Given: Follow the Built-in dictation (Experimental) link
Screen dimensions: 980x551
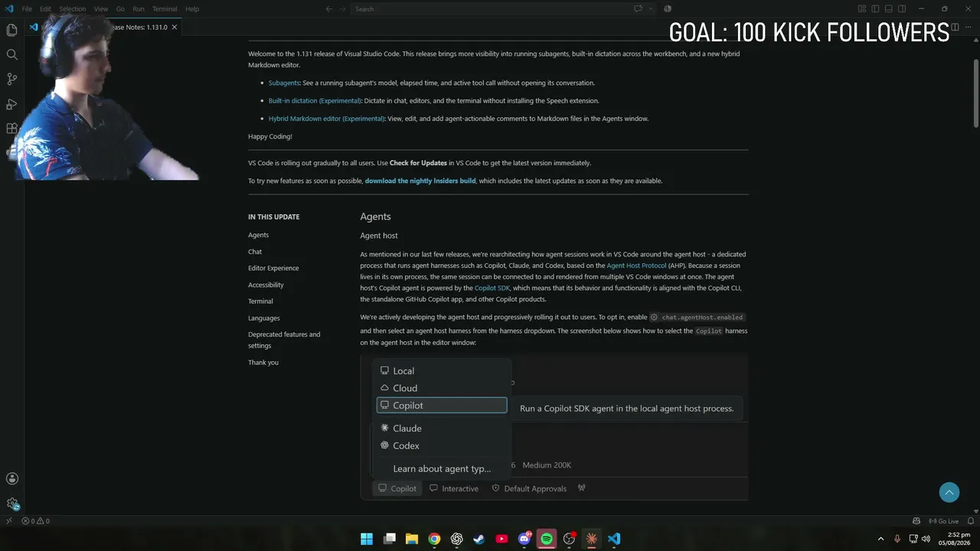Looking at the screenshot, I should pos(315,100).
